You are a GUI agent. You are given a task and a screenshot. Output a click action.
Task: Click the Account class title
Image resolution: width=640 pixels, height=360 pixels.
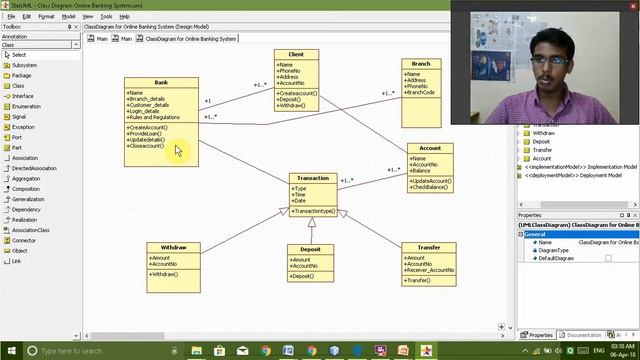(x=430, y=148)
